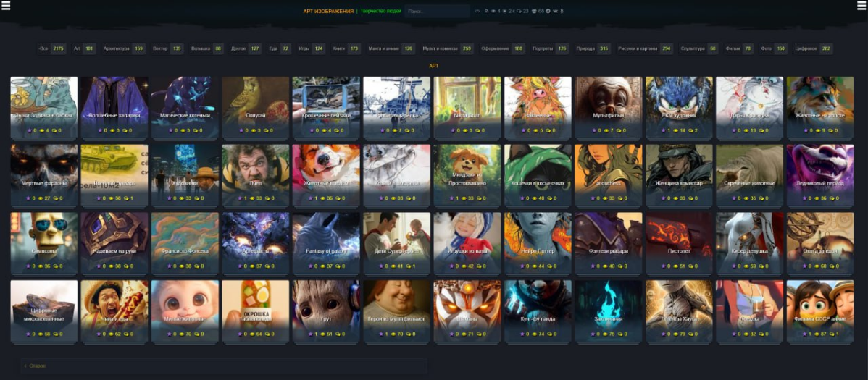Image resolution: width=868 pixels, height=380 pixels.
Task: Click star icon on Фильмы СССР аниме card
Action: (x=806, y=334)
